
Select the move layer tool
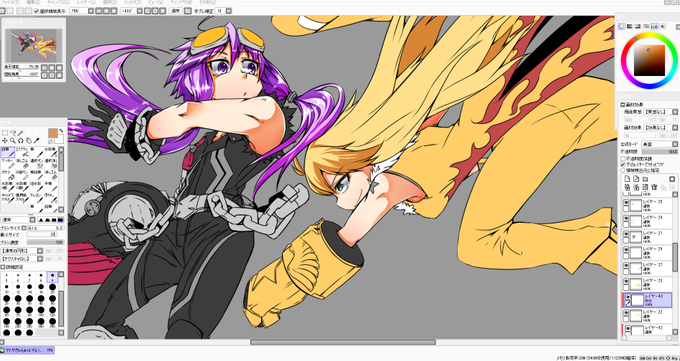click(5, 141)
